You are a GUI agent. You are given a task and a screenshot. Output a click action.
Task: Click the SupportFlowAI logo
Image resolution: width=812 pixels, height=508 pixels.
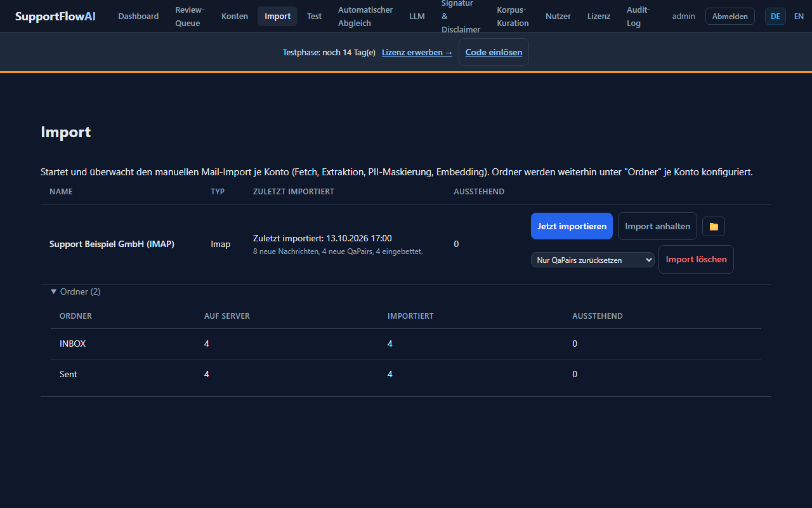tap(55, 16)
